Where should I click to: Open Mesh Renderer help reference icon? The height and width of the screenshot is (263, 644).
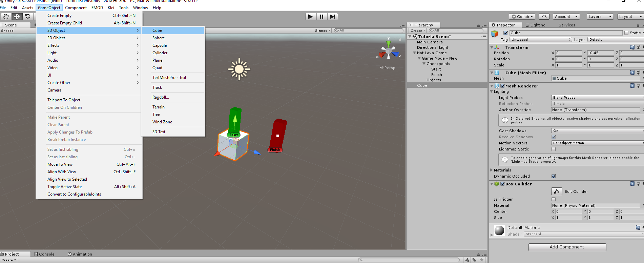click(x=632, y=86)
